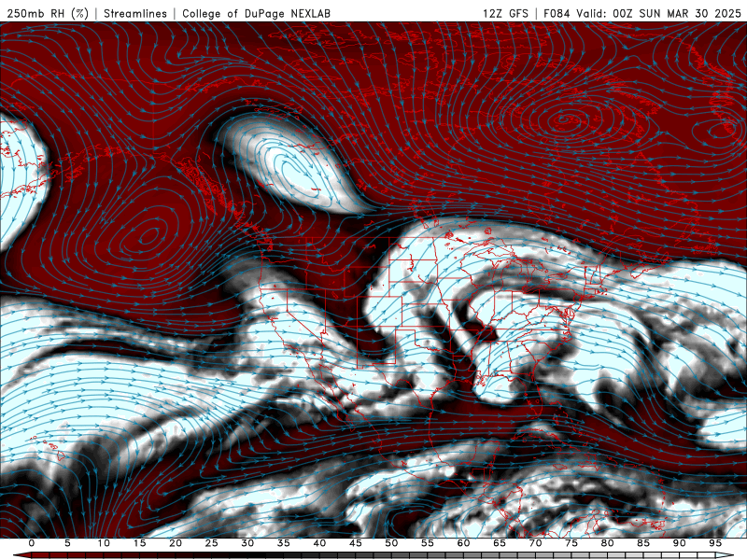This screenshot has width=747, height=560.
Task: Click the "60" value on the color scale
Action: point(463,543)
